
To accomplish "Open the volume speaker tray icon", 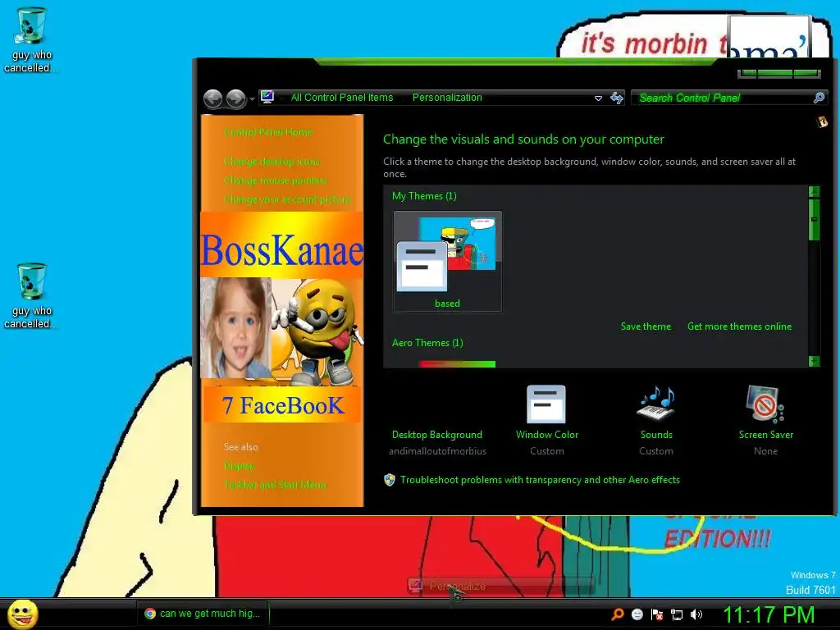I will click(x=696, y=614).
